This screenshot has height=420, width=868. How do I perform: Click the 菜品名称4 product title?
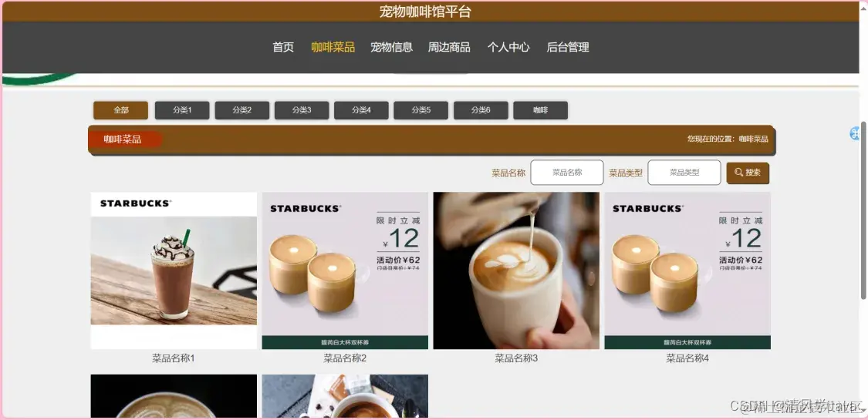687,358
